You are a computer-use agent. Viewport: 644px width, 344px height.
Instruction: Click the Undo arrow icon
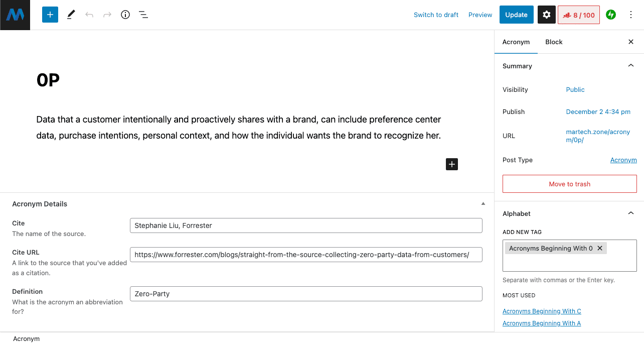89,15
